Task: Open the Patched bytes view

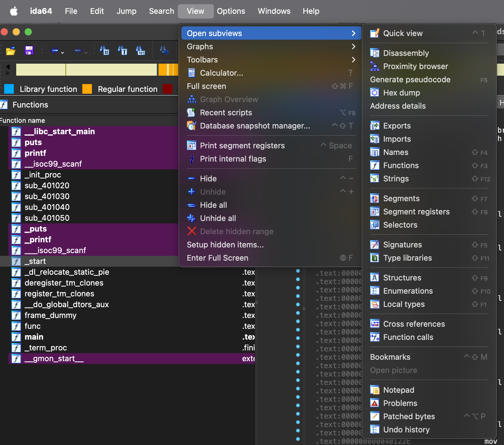Action: click(429, 416)
